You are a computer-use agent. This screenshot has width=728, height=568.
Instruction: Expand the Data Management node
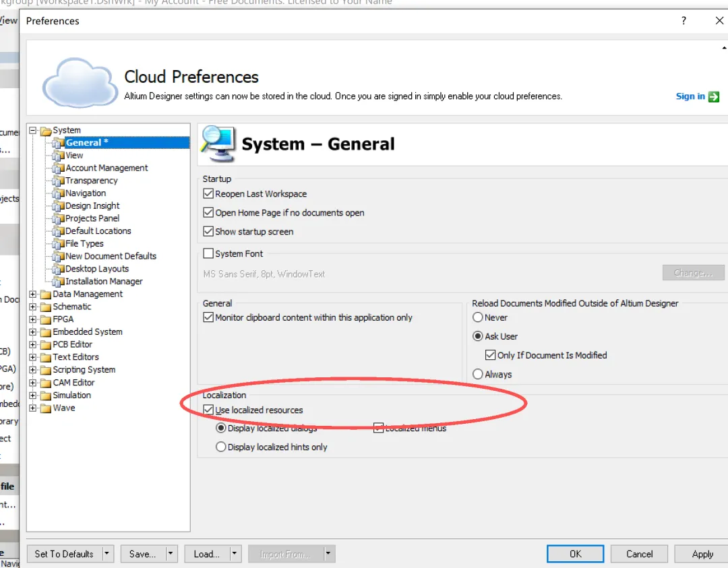(x=32, y=294)
